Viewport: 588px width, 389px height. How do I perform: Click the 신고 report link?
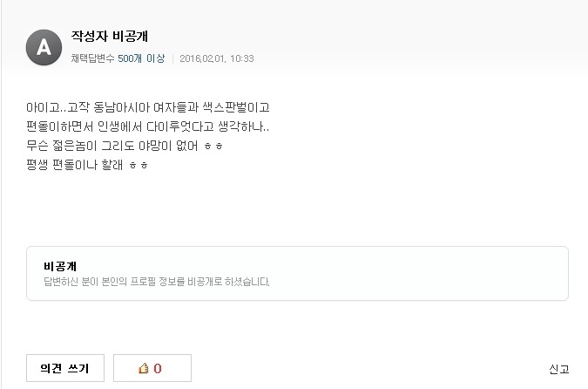[x=558, y=368]
